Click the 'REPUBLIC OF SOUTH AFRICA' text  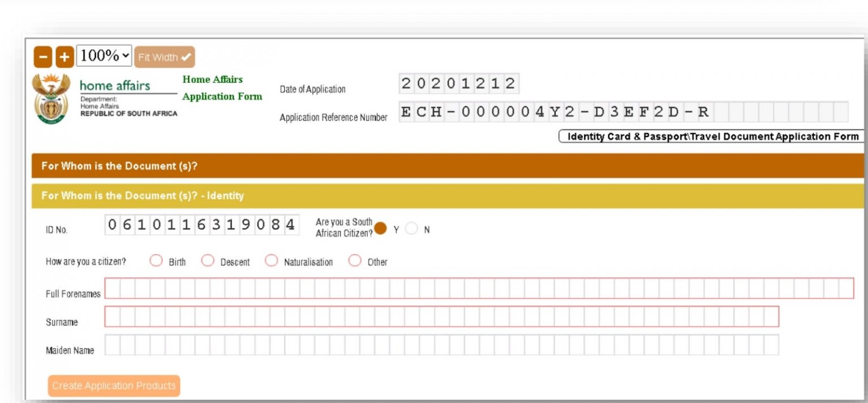[x=129, y=113]
